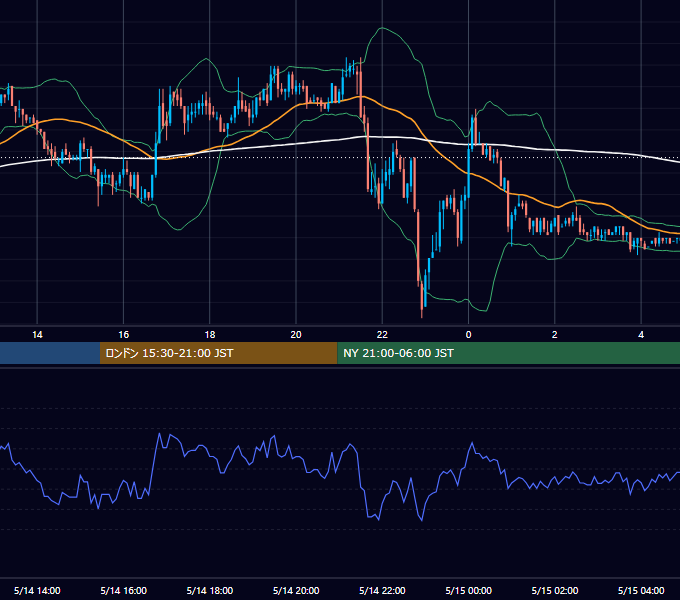
Task: Click the lower axis label 5/14 14:00
Action: [x=37, y=590]
